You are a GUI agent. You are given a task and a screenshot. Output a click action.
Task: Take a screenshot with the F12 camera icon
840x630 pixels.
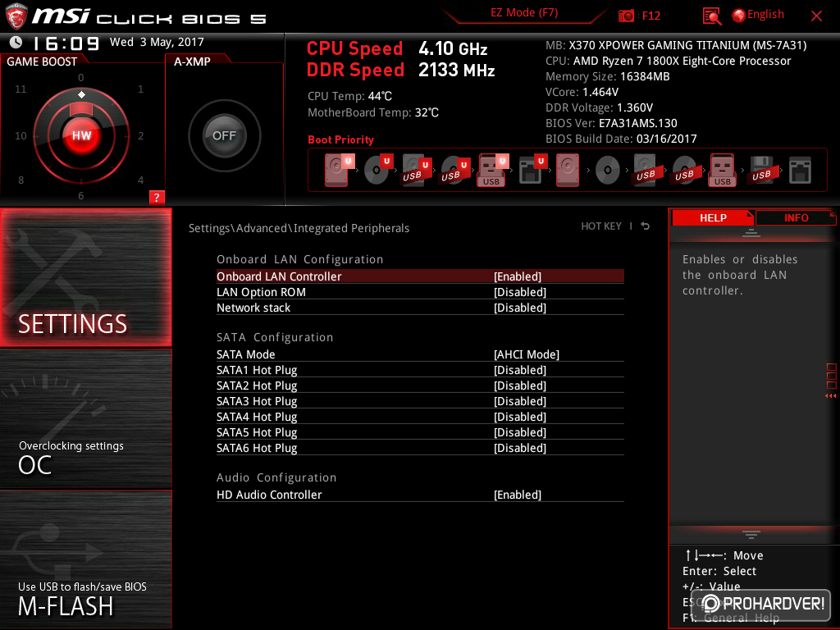click(x=626, y=16)
